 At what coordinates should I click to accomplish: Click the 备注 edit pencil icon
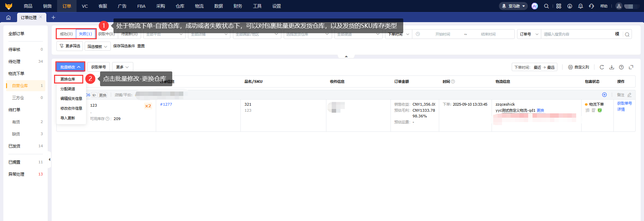click(630, 95)
